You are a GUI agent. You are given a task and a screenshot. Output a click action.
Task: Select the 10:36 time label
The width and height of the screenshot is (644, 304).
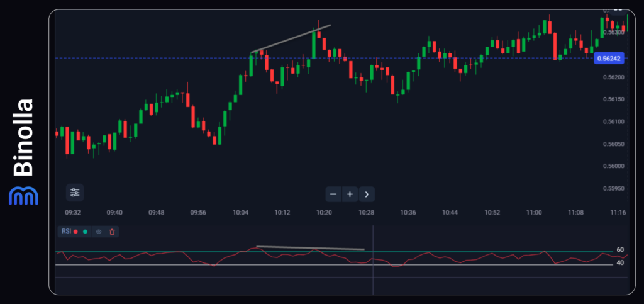[408, 213]
